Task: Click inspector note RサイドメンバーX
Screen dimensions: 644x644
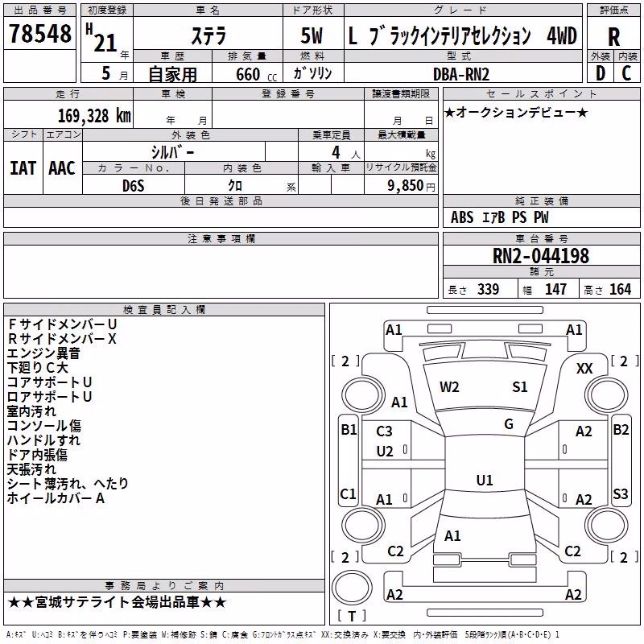Action: click(62, 339)
